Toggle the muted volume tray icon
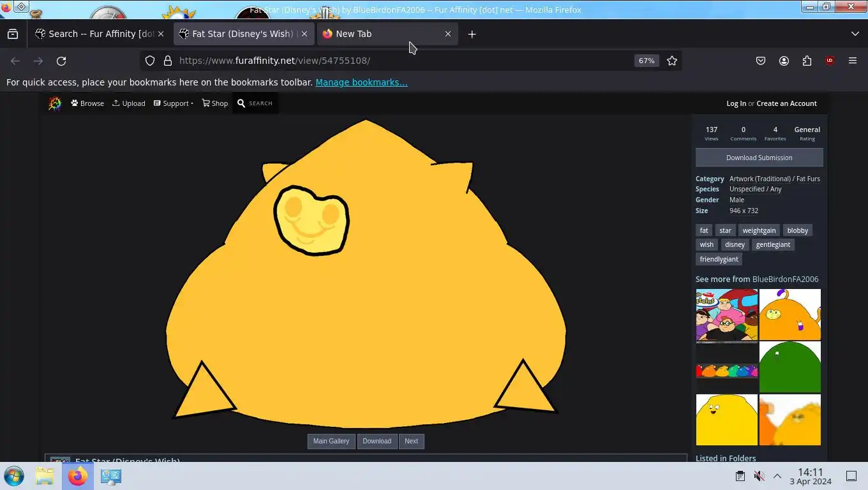Image resolution: width=868 pixels, height=490 pixels. [759, 476]
